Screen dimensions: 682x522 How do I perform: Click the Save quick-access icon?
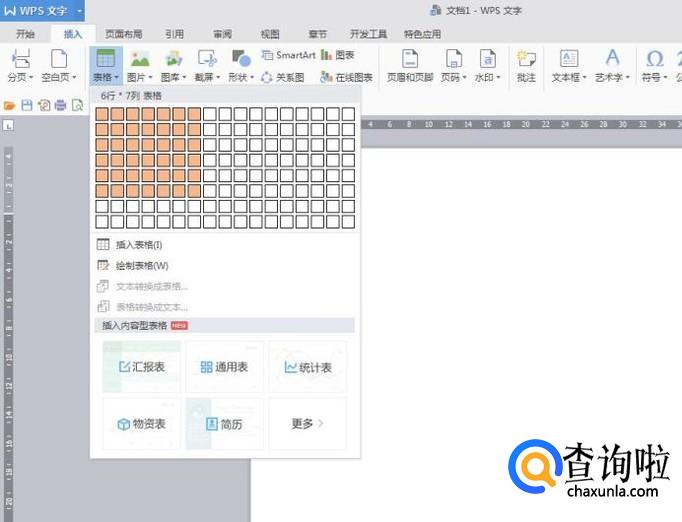tap(27, 105)
